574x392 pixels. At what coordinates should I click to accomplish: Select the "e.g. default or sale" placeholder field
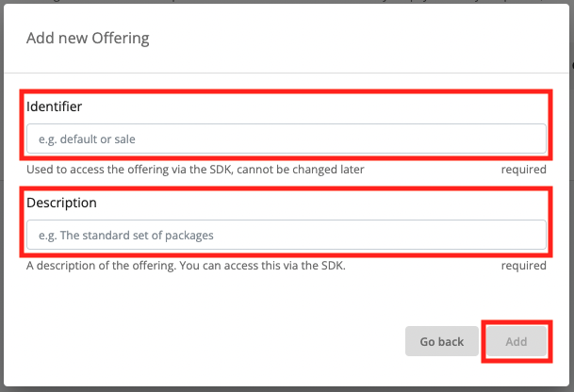[286, 139]
